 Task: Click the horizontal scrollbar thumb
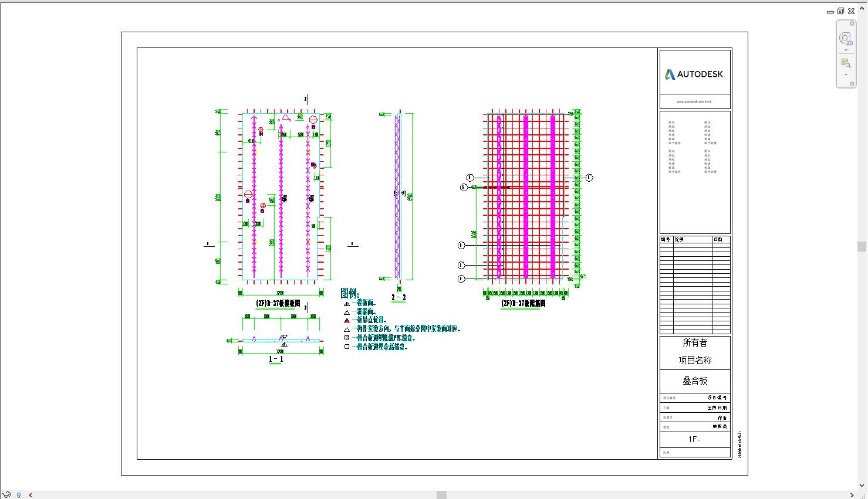[x=442, y=495]
